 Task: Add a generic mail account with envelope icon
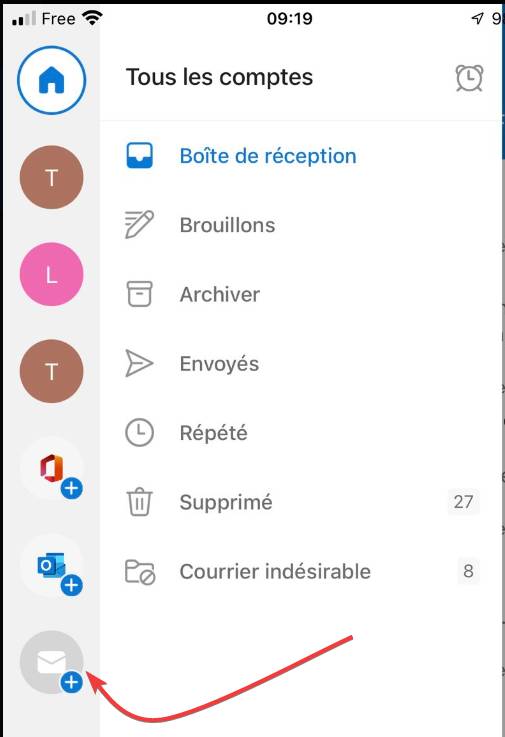[x=53, y=663]
